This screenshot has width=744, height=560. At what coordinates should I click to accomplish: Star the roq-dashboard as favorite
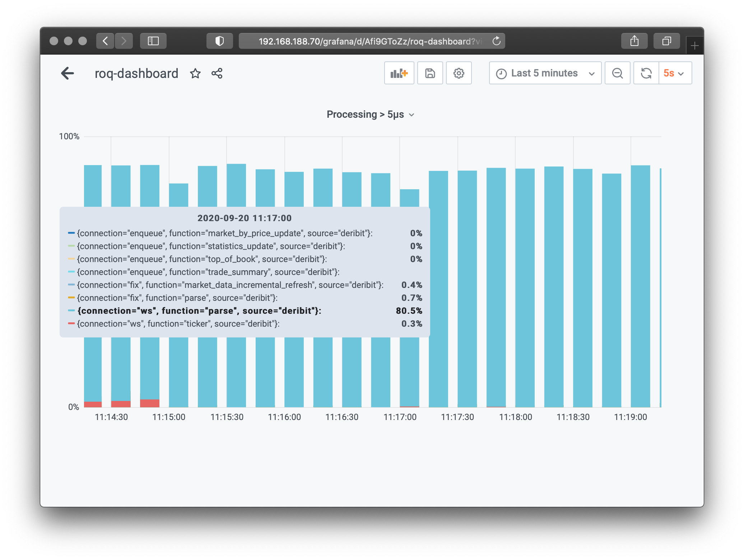tap(195, 73)
